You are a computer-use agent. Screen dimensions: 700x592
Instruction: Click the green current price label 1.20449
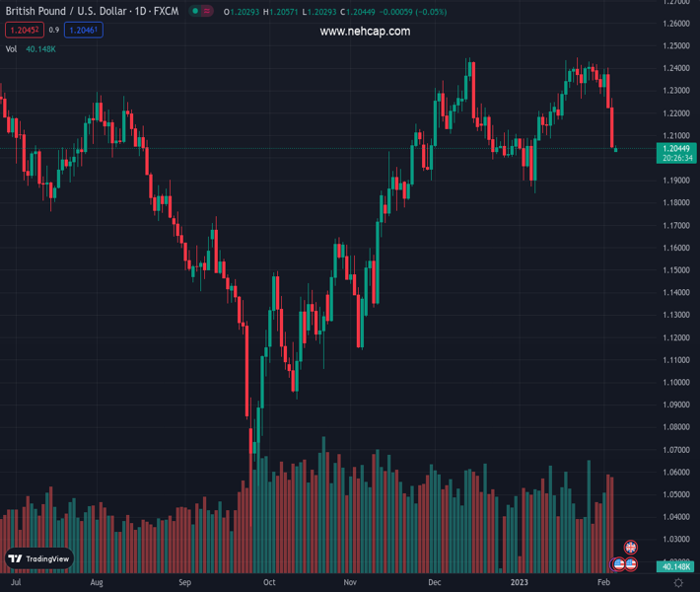[x=675, y=148]
